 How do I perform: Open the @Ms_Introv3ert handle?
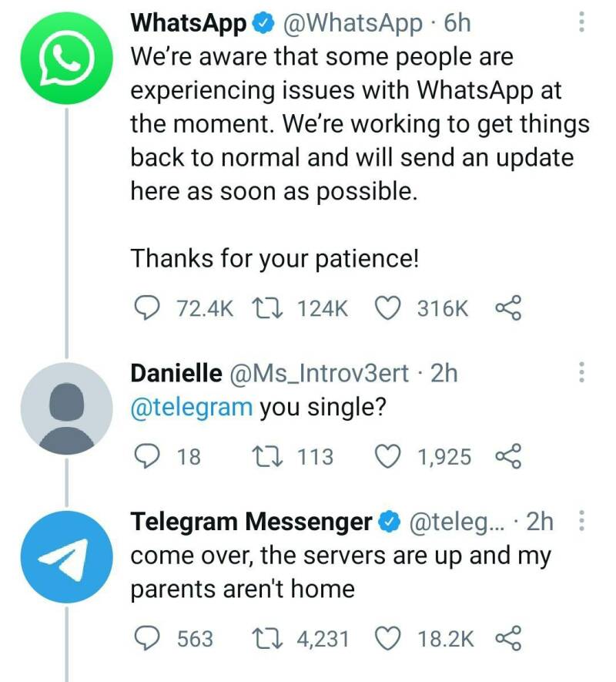click(320, 373)
